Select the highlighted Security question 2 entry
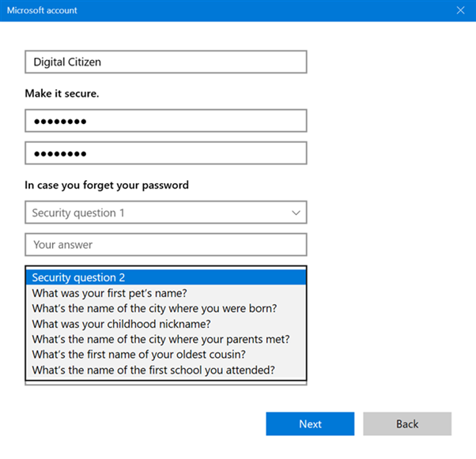 click(x=166, y=277)
